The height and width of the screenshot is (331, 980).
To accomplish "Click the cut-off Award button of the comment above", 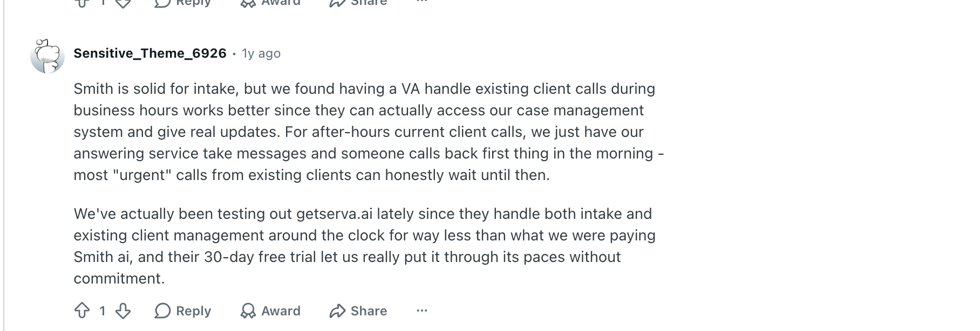I will click(x=270, y=3).
